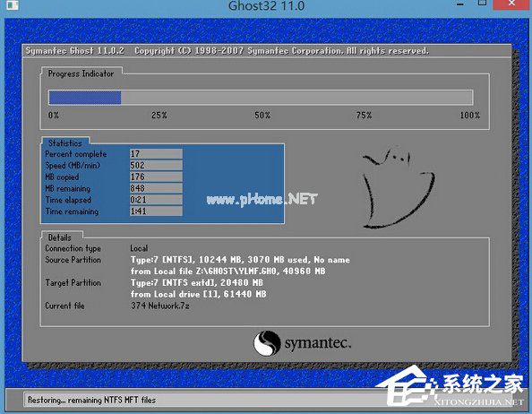Click MB copied value 176

click(156, 177)
